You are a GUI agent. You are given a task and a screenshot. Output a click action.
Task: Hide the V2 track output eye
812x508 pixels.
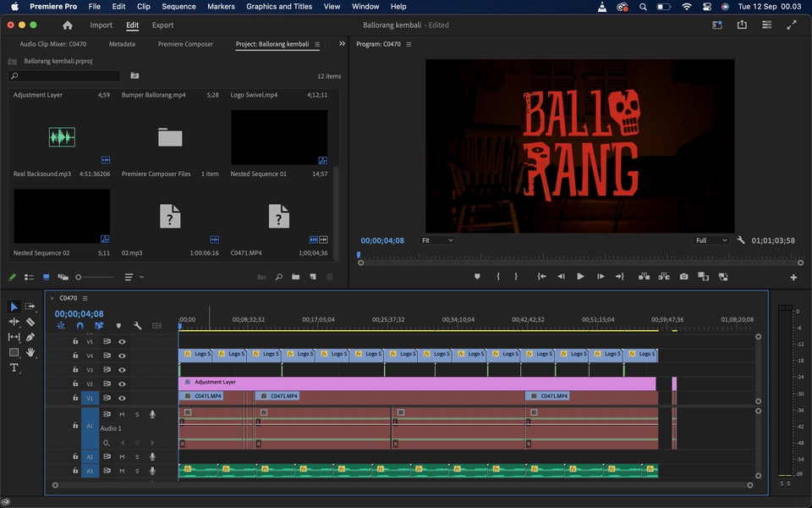pyautogui.click(x=122, y=384)
